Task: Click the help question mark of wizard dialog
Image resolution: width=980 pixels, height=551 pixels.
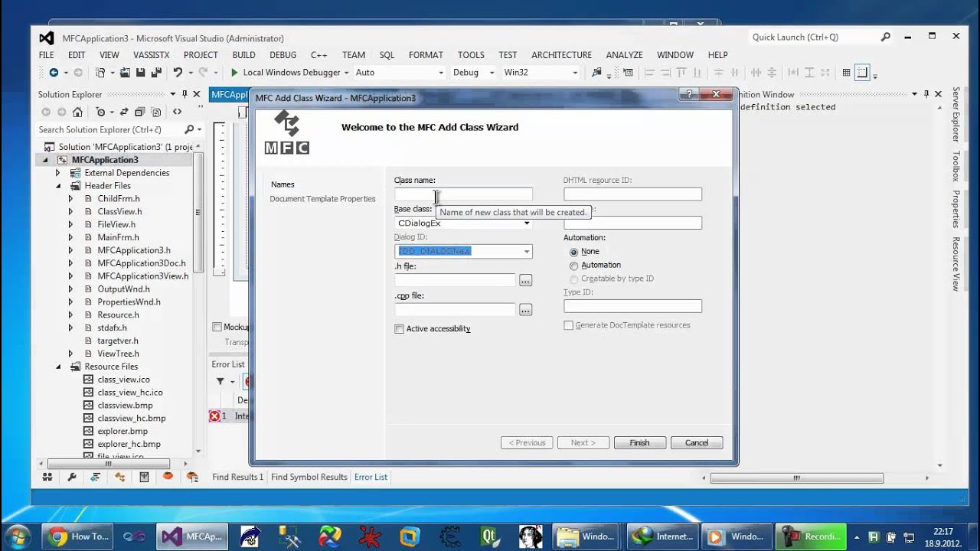Action: click(x=689, y=94)
